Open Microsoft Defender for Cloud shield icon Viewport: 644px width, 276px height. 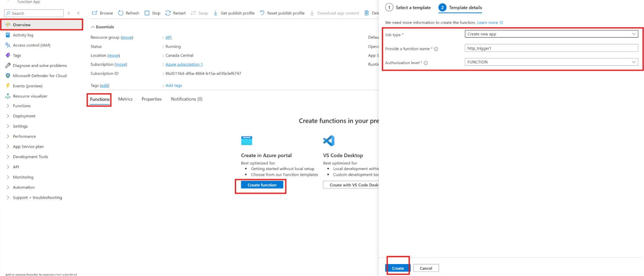click(x=8, y=76)
